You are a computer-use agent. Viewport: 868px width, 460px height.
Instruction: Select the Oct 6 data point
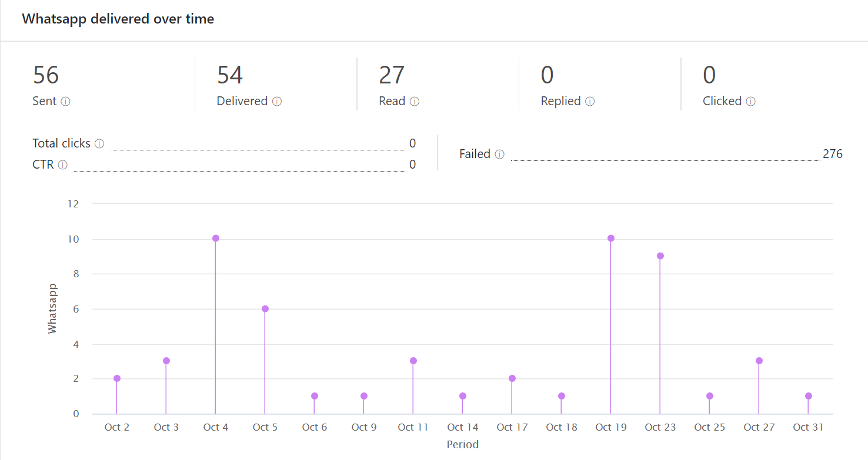click(x=315, y=396)
